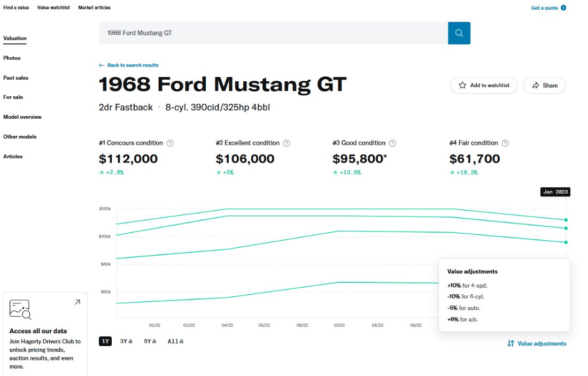Image resolution: width=588 pixels, height=376 pixels.
Task: Open Value watchlist page
Action: (53, 7)
